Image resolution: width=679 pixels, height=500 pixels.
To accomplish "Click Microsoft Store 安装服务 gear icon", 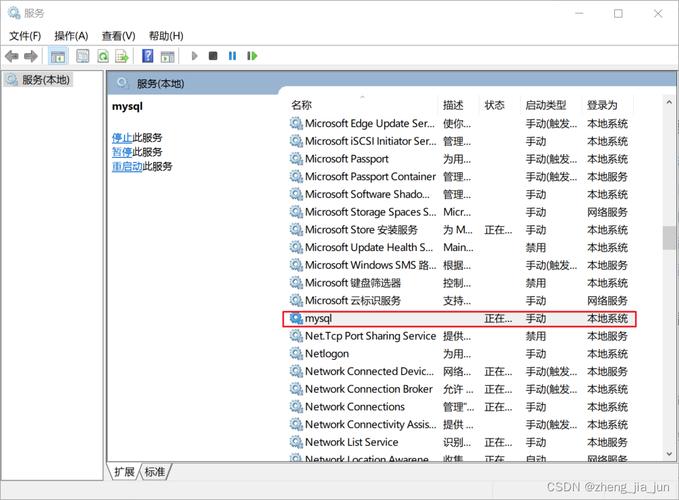I will click(296, 229).
